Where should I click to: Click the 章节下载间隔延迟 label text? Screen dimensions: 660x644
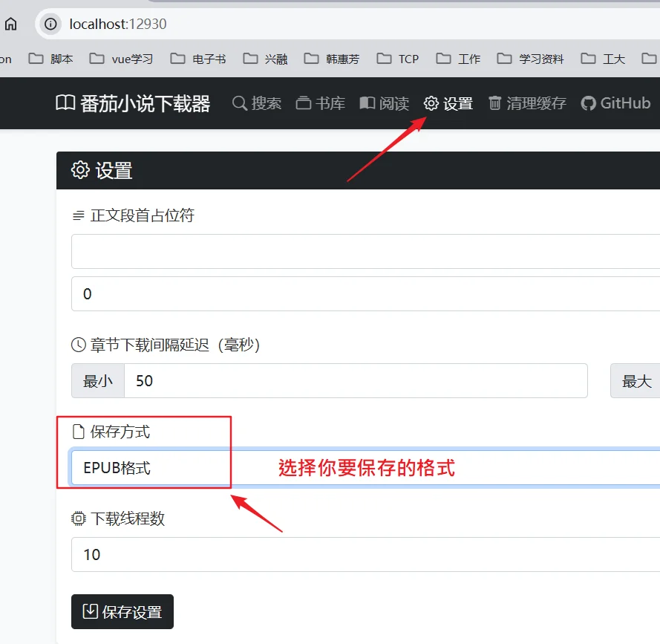click(x=174, y=345)
